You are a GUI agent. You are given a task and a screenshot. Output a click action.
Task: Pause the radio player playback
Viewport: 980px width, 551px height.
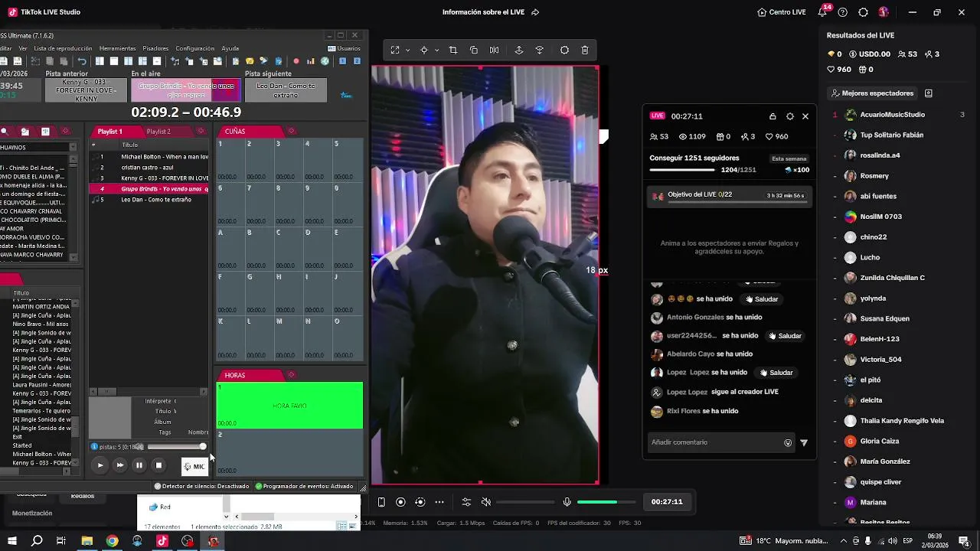click(x=139, y=465)
